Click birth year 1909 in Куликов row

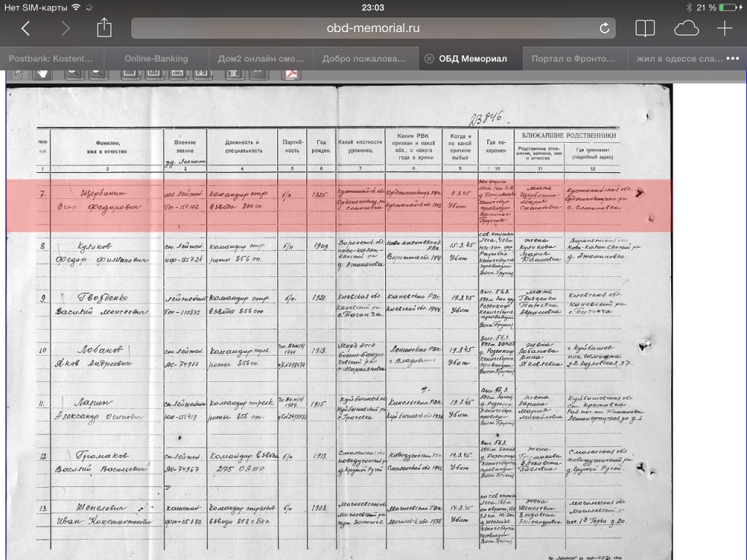click(321, 246)
